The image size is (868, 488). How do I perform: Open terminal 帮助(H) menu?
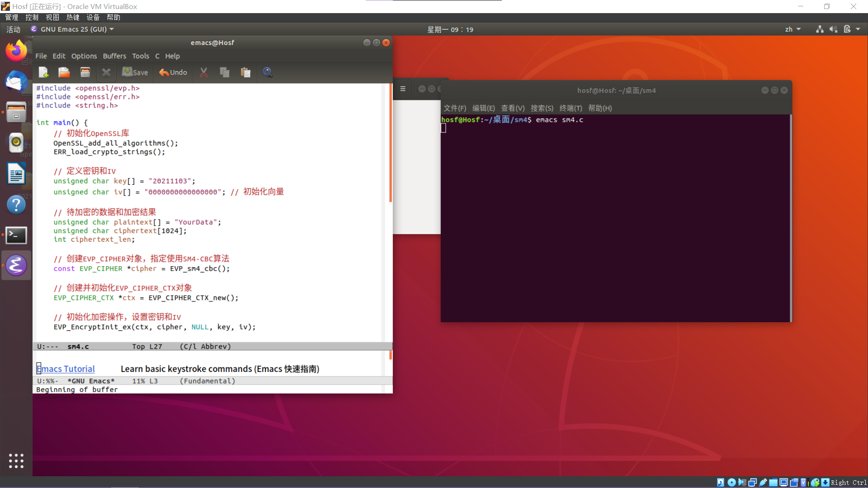pyautogui.click(x=600, y=108)
